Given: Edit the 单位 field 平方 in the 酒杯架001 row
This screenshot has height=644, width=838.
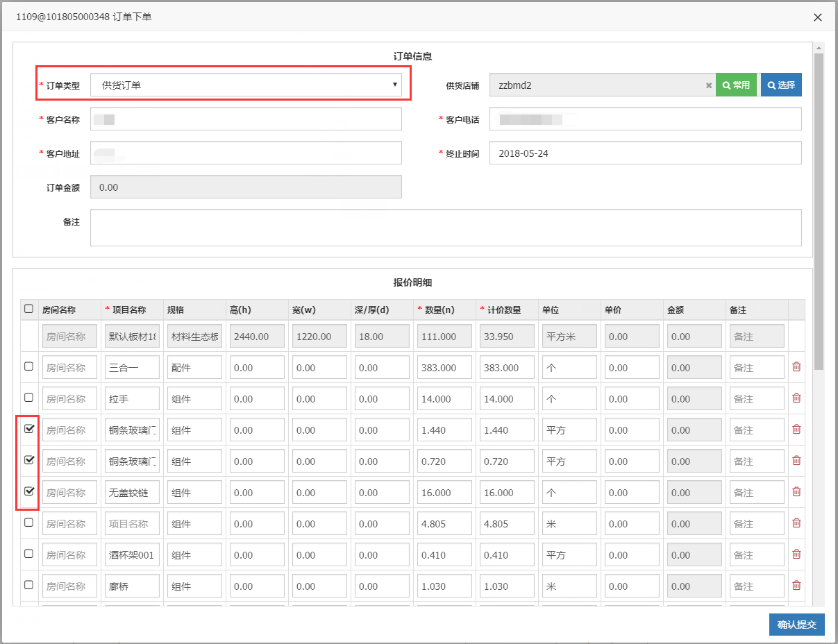Looking at the screenshot, I should [x=569, y=555].
